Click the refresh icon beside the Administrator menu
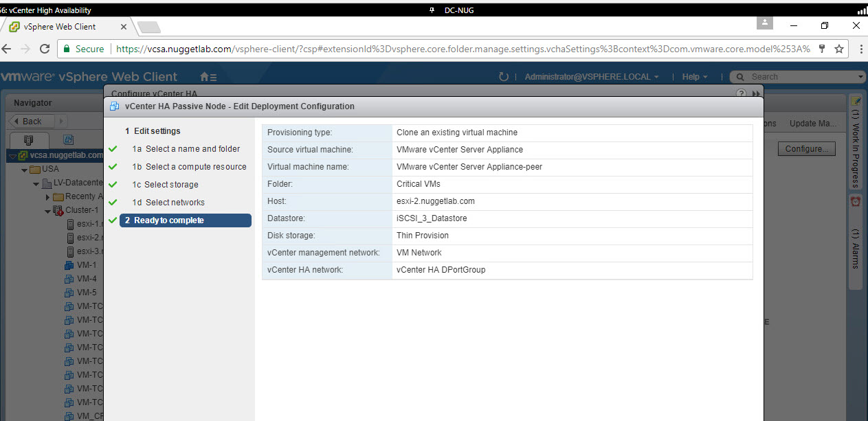Viewport: 868px width, 421px height. click(504, 77)
